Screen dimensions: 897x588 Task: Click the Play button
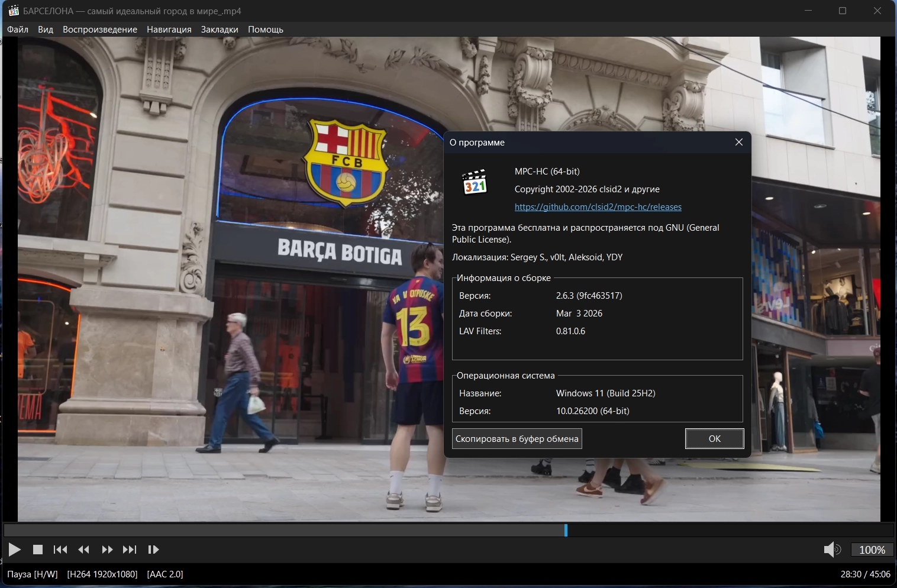tap(15, 550)
